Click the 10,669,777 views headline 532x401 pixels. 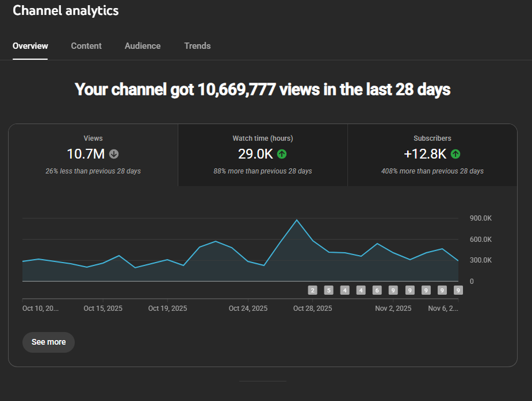click(263, 90)
